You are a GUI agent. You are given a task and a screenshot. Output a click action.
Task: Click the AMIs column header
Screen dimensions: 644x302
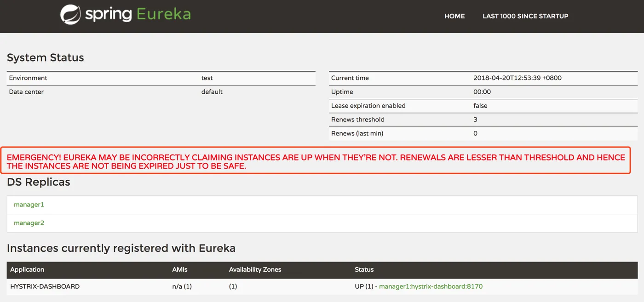[180, 270]
